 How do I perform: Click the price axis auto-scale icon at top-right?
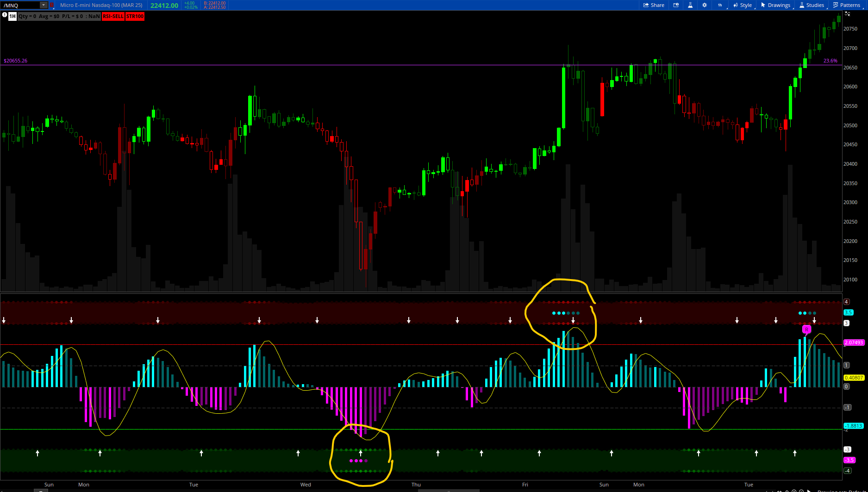click(x=847, y=14)
